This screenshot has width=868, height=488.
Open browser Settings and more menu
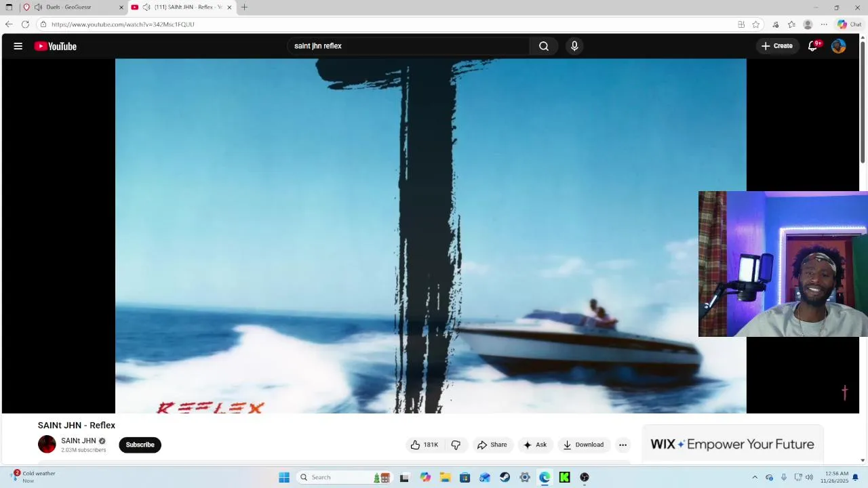pyautogui.click(x=824, y=24)
